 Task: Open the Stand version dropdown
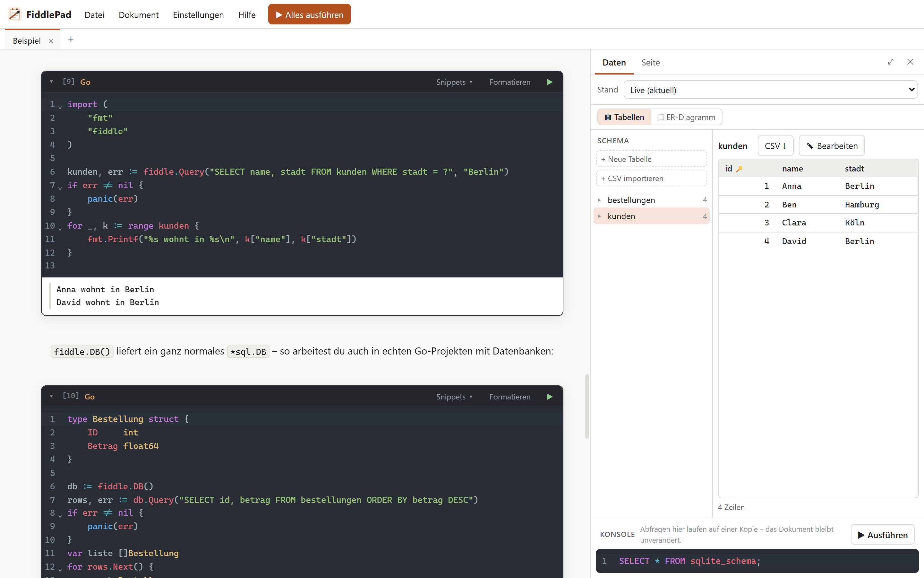pos(771,90)
